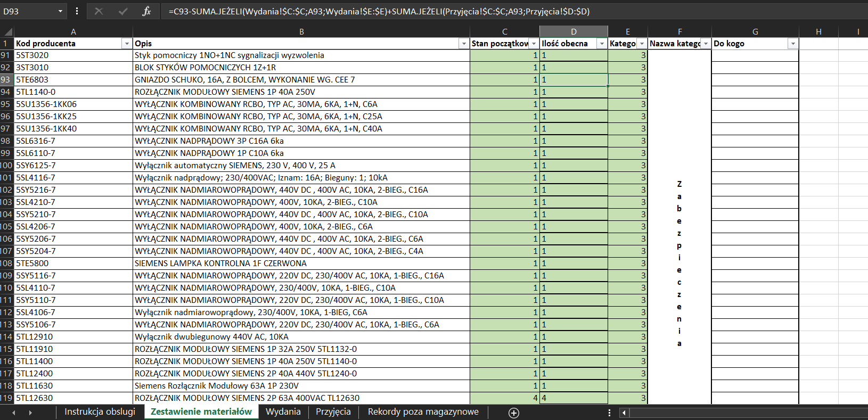Open Rekordy poza magazynowe sheet tab

[x=423, y=411]
